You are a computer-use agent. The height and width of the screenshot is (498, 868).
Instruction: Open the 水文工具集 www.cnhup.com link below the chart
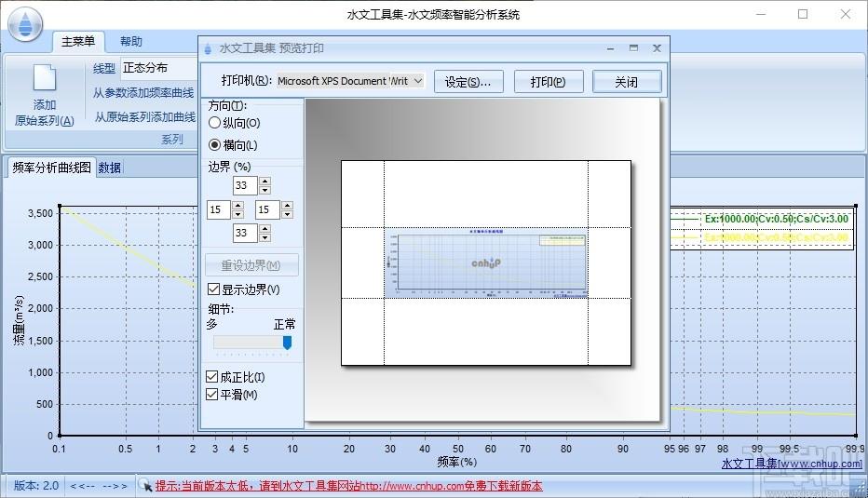792,464
